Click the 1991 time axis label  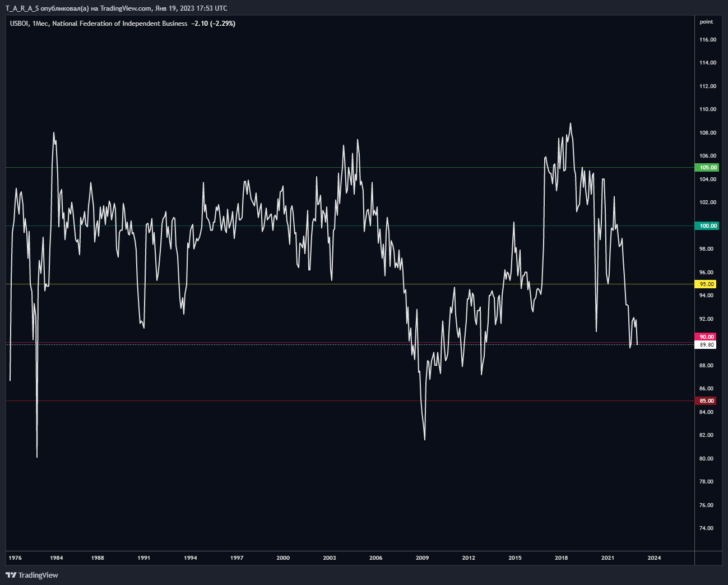pyautogui.click(x=144, y=558)
